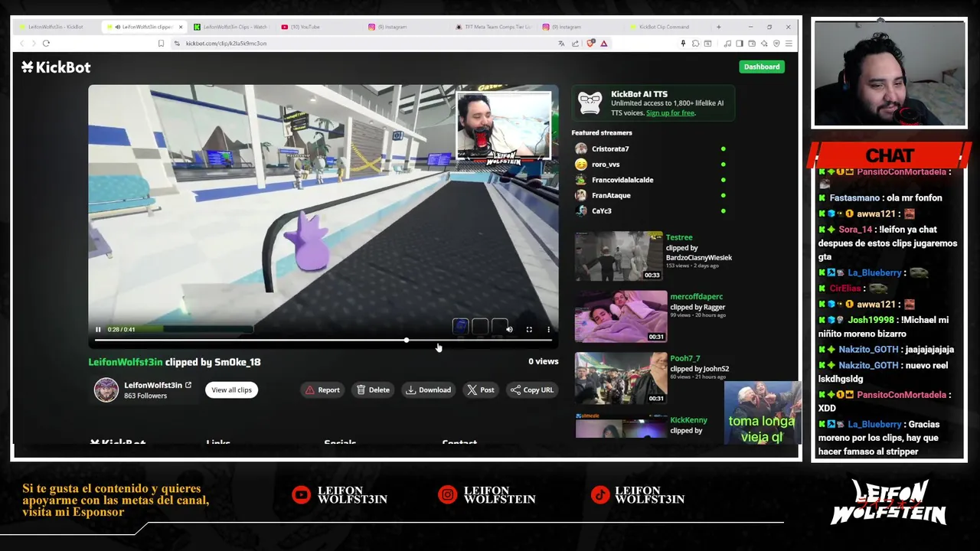980x551 pixels.
Task: Click chat user Fastasmano
Action: [854, 197]
